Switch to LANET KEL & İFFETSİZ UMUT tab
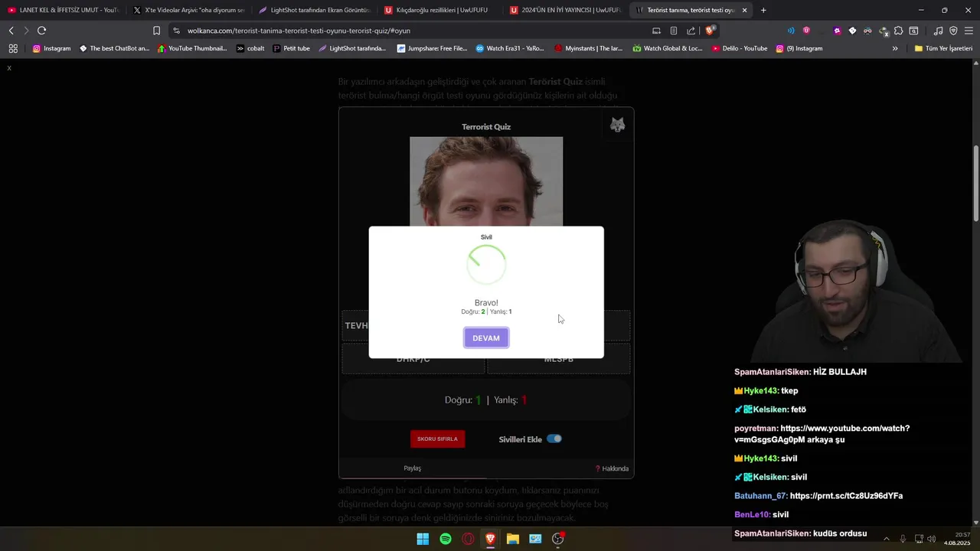 click(x=63, y=10)
